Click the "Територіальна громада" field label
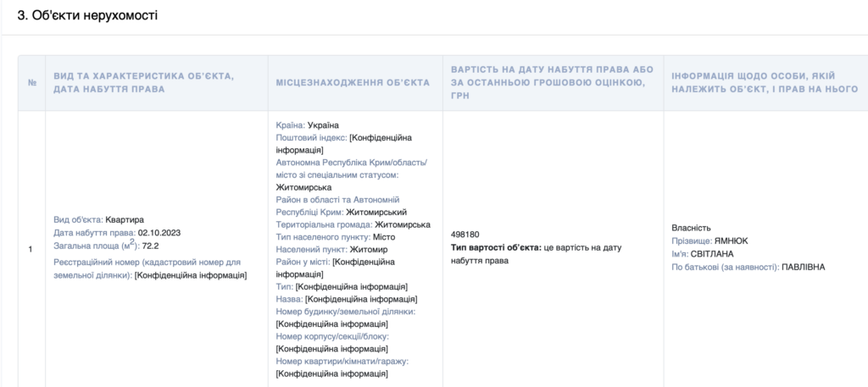868x387 pixels. 324,224
